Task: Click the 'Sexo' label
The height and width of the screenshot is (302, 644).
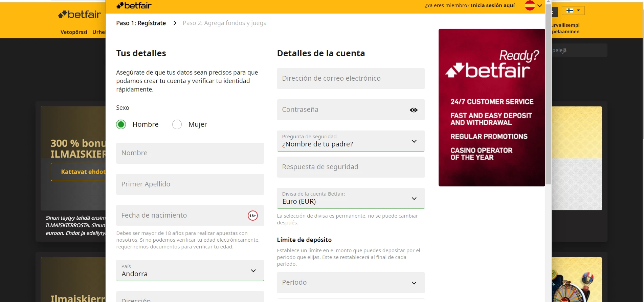Action: pyautogui.click(x=123, y=108)
